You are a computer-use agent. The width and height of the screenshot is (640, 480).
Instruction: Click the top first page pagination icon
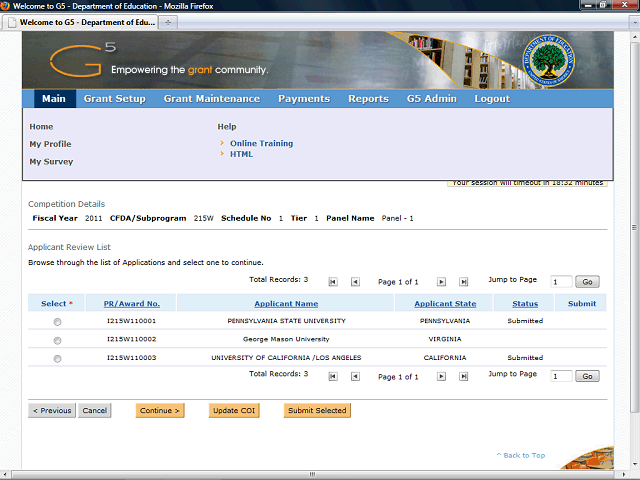point(333,282)
